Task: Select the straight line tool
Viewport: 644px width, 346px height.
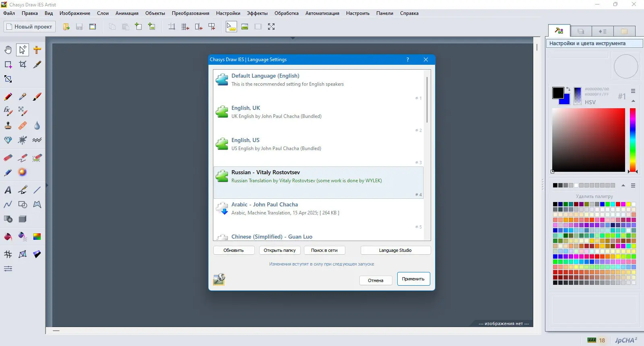Action: pos(37,190)
